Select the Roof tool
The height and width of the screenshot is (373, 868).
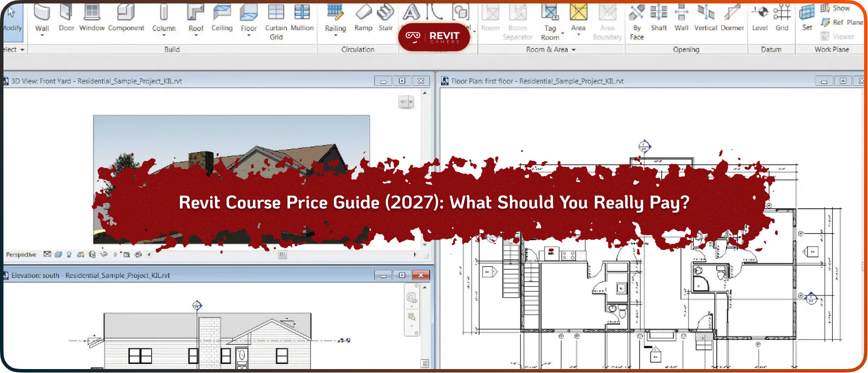[x=196, y=18]
